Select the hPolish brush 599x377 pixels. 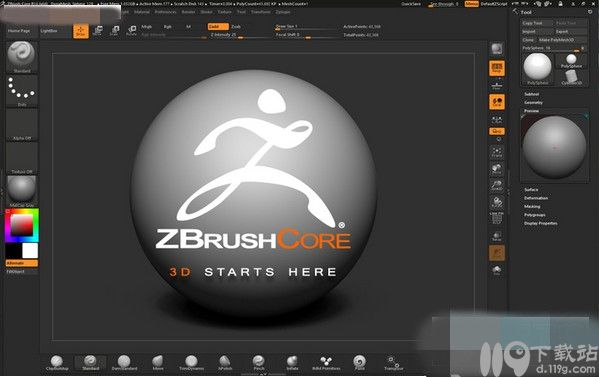pyautogui.click(x=225, y=362)
